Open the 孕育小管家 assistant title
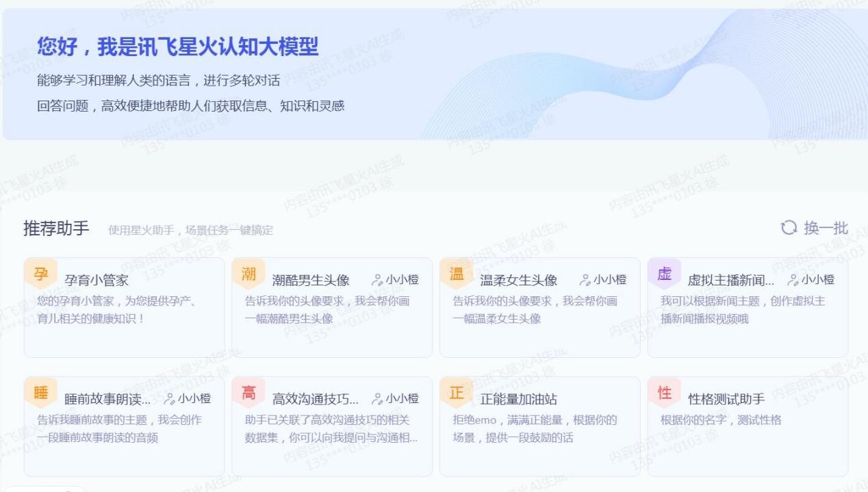 tap(97, 280)
